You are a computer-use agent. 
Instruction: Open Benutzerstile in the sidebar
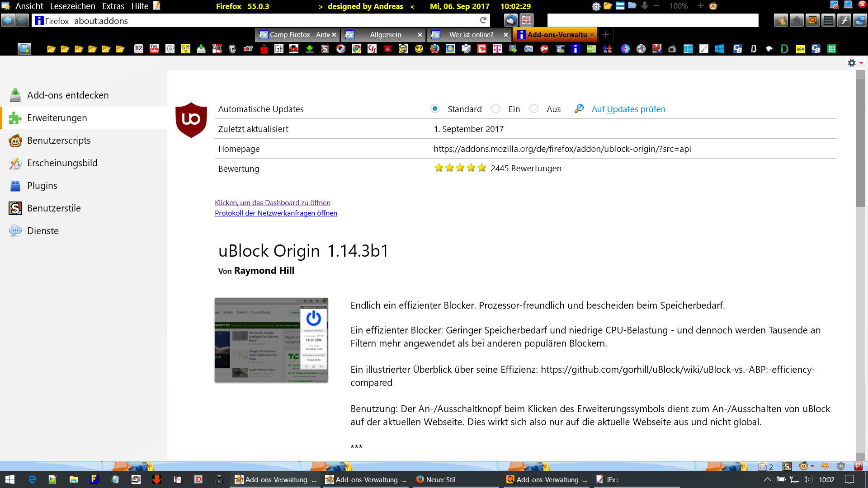pyautogui.click(x=54, y=208)
